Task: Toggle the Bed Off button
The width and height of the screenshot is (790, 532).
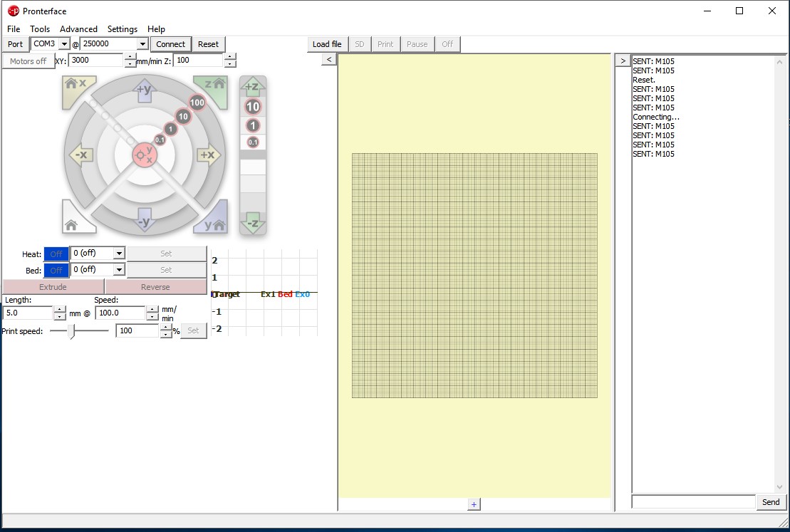Action: point(56,270)
